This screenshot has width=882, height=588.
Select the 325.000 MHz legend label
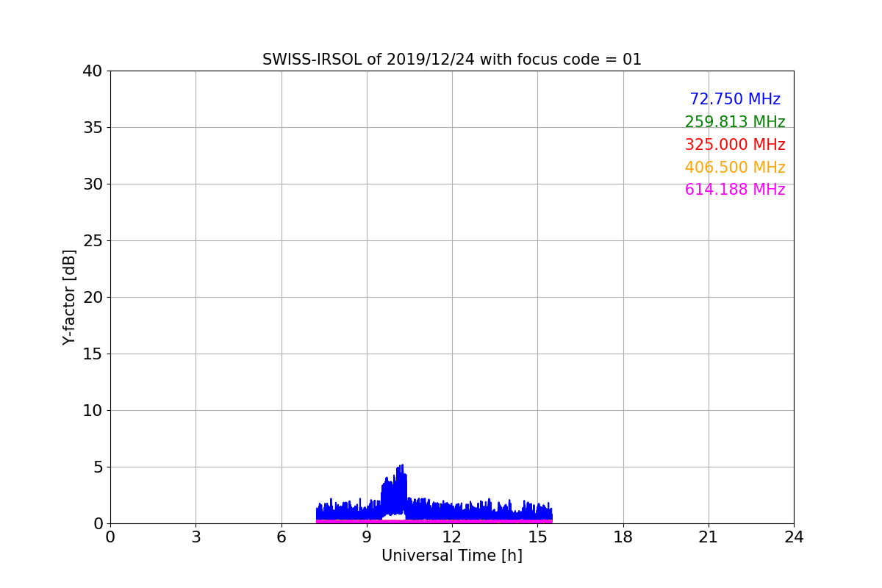tap(735, 145)
